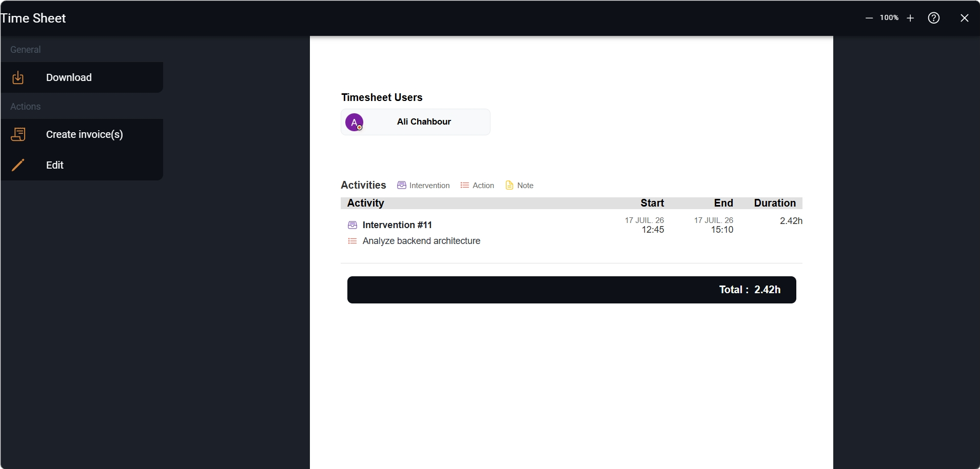
Task: Zoom out with the minus icon
Action: (869, 18)
